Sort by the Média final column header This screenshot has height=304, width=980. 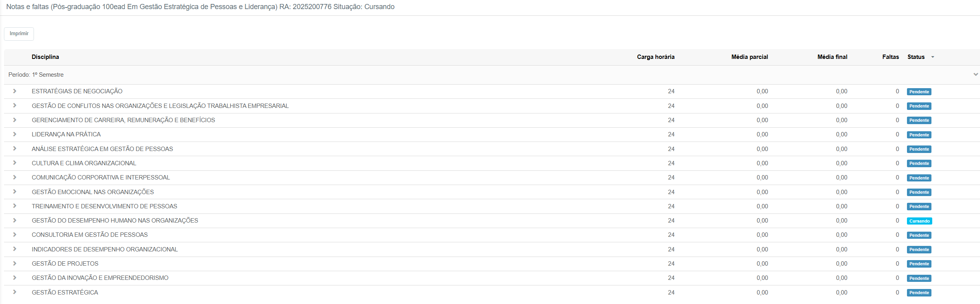(x=832, y=57)
